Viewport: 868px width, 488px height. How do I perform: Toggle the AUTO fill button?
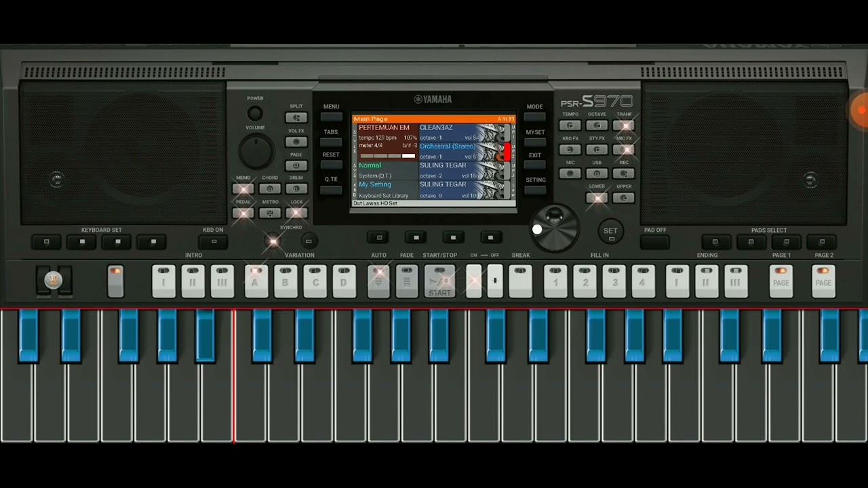pyautogui.click(x=379, y=281)
